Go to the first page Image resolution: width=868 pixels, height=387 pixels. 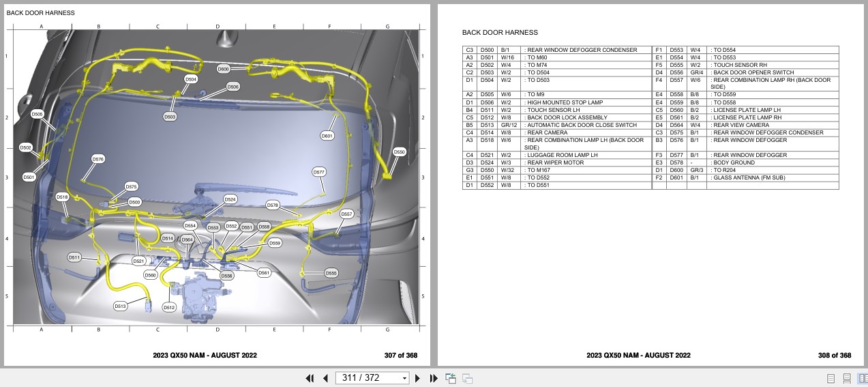(x=310, y=378)
